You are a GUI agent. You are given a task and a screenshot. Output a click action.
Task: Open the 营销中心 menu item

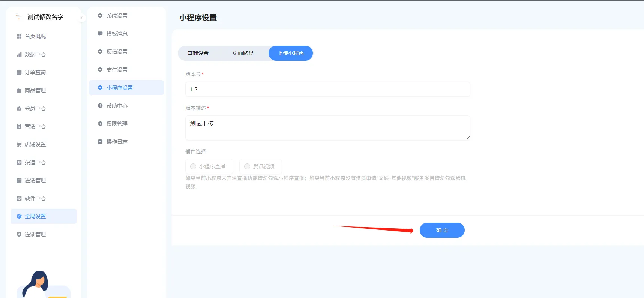click(44, 126)
